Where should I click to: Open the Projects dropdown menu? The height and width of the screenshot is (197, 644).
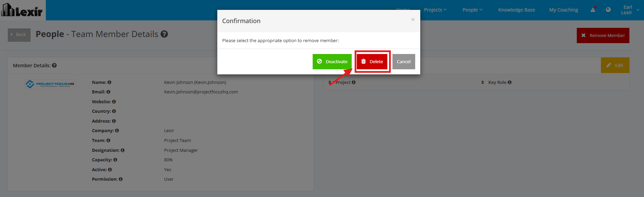pos(435,10)
